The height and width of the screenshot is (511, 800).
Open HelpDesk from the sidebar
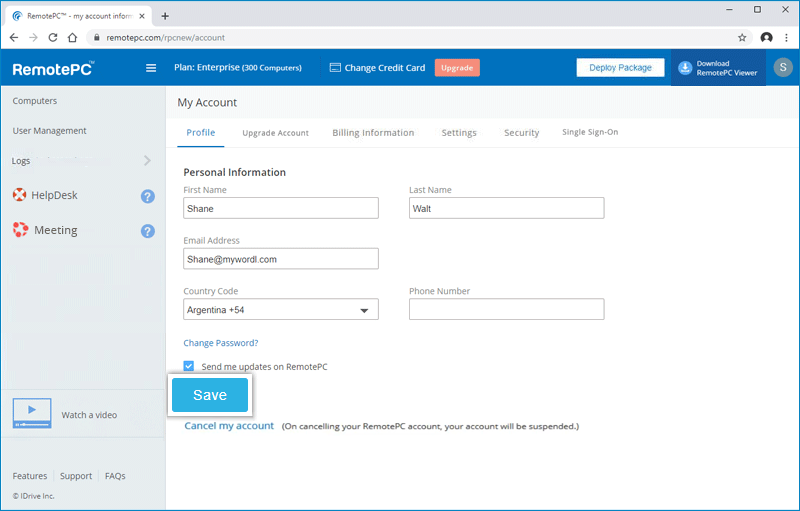point(54,195)
